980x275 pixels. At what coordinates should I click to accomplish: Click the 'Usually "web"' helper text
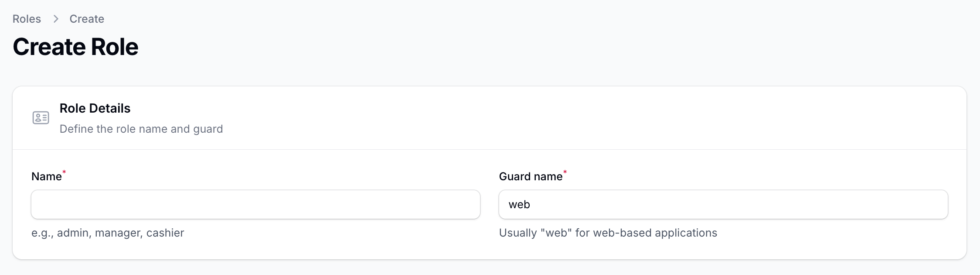[x=608, y=233]
